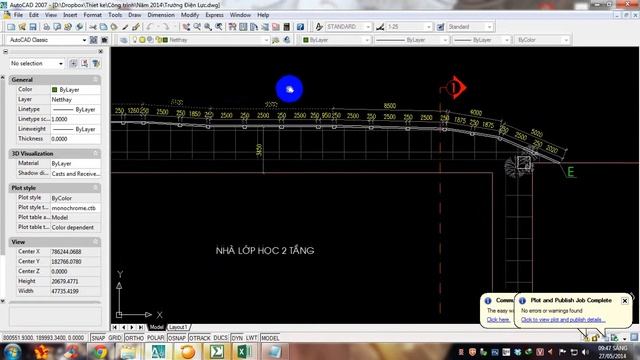Image resolution: width=640 pixels, height=360 pixels.
Task: Open the Express menu
Action: click(x=214, y=15)
